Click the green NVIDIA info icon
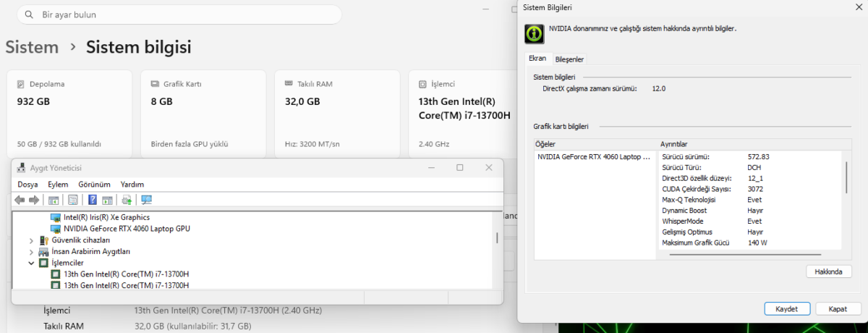This screenshot has width=868, height=333. click(x=535, y=33)
